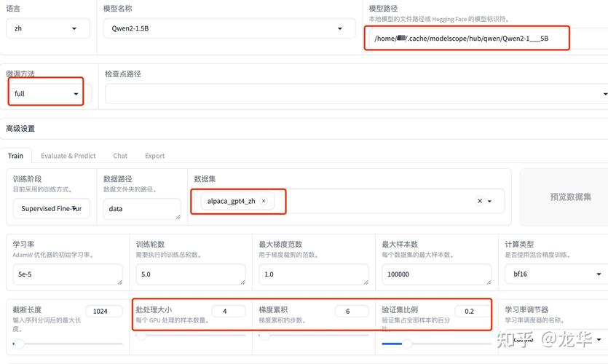Click the 验证集比例 slider handle
Image resolution: width=608 pixels, height=364 pixels.
[x=407, y=344]
